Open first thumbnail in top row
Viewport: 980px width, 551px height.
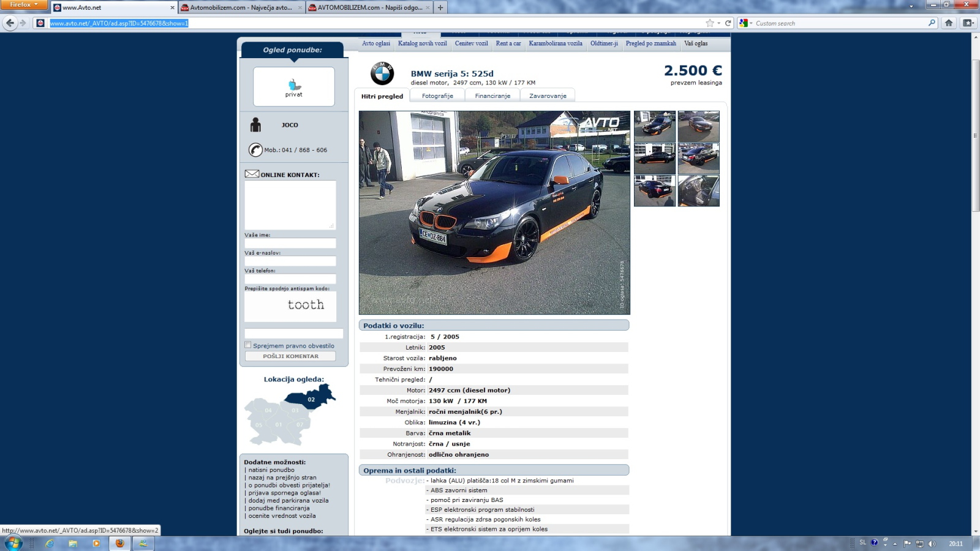tap(655, 126)
